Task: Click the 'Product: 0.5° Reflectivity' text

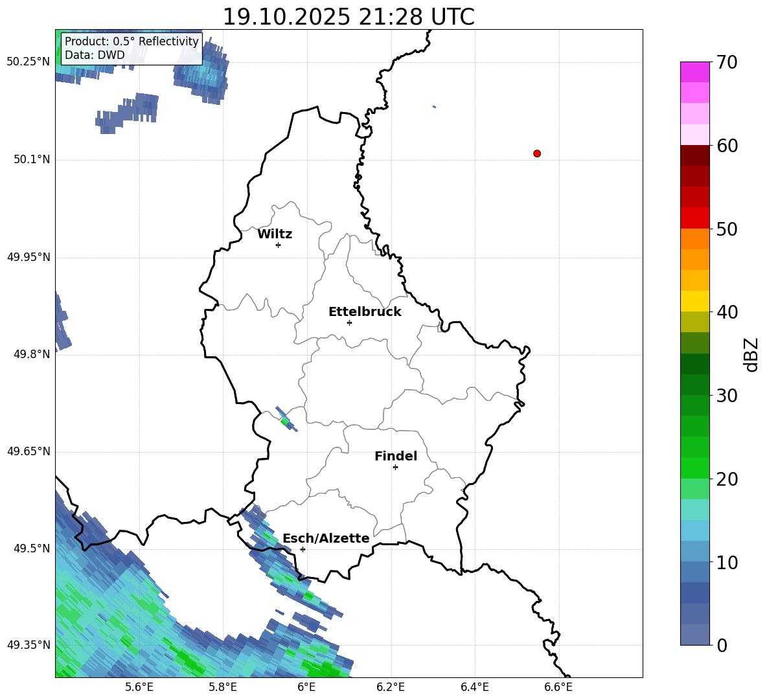Action: (x=132, y=41)
